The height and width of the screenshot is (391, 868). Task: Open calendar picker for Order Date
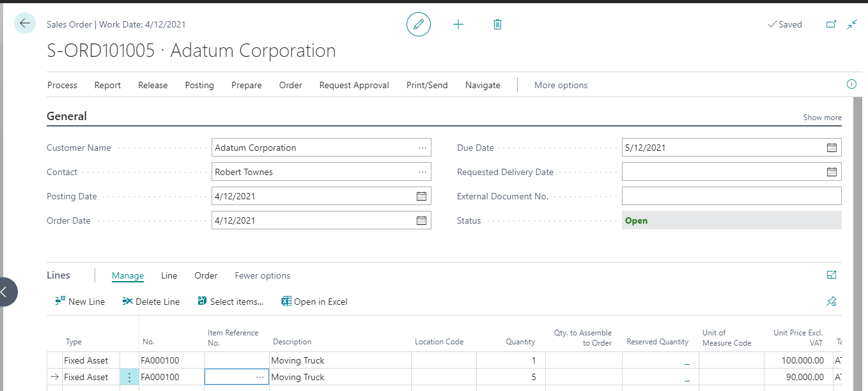421,220
